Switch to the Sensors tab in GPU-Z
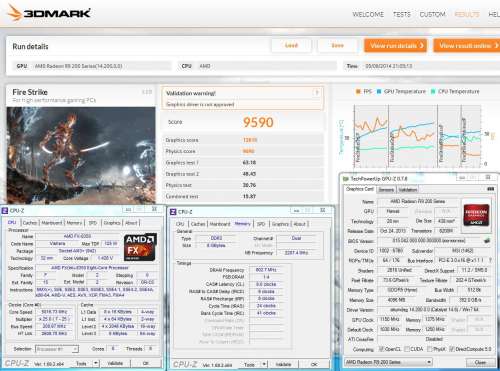 (x=386, y=190)
